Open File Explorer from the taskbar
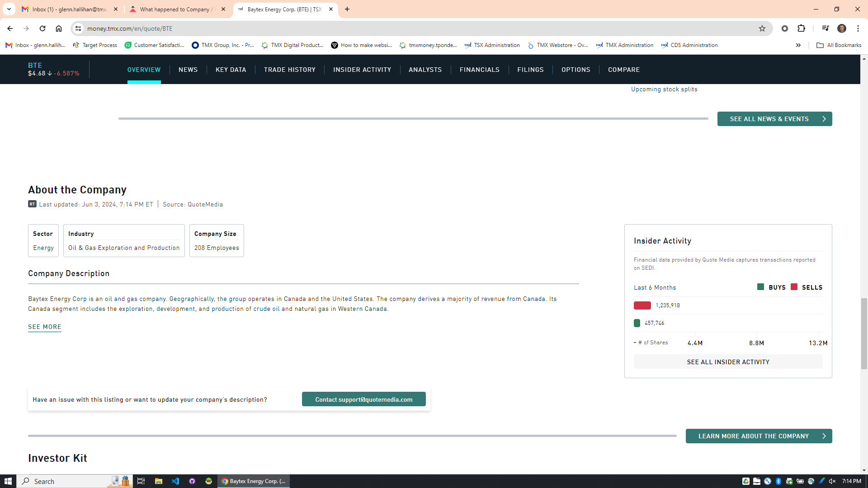 (x=158, y=481)
